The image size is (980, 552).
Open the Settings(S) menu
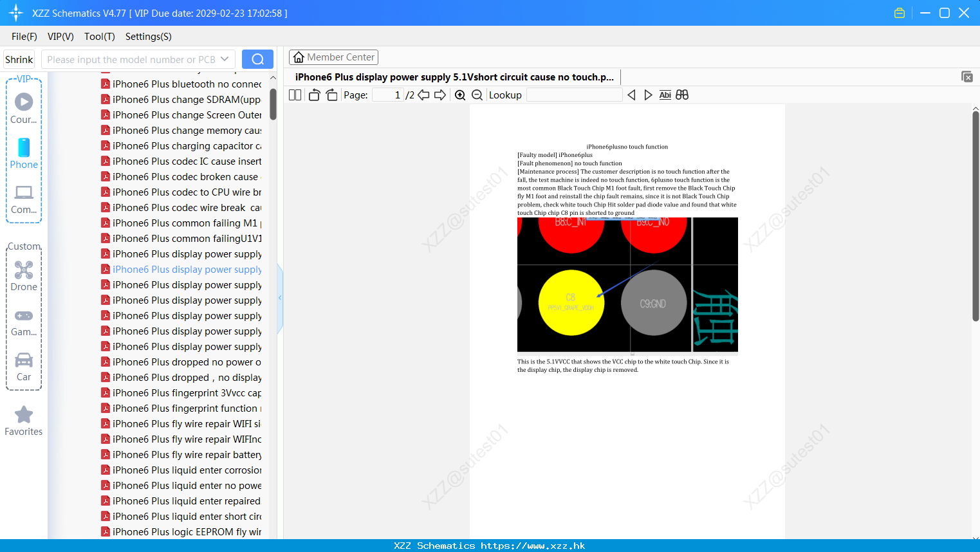(x=149, y=37)
